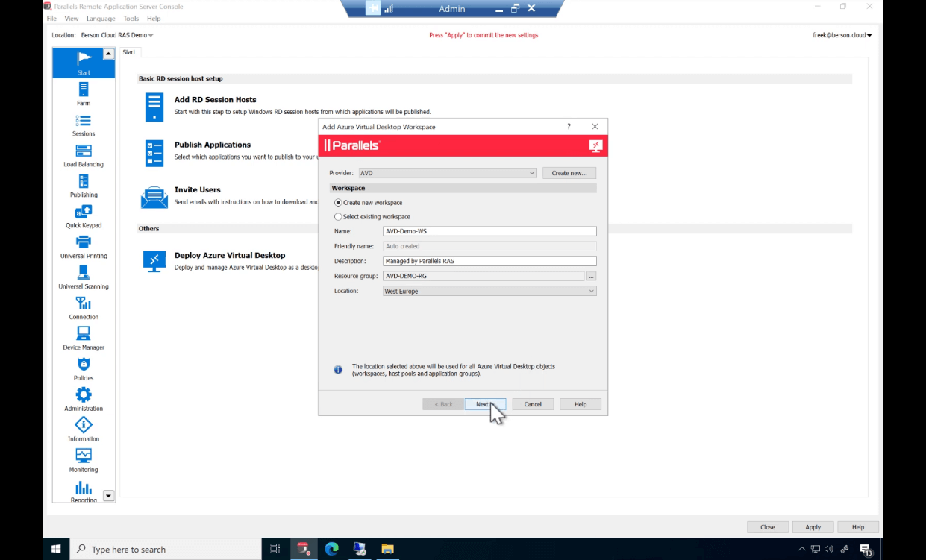926x560 pixels.
Task: Browse resource groups with the ellipsis button
Action: [591, 275]
